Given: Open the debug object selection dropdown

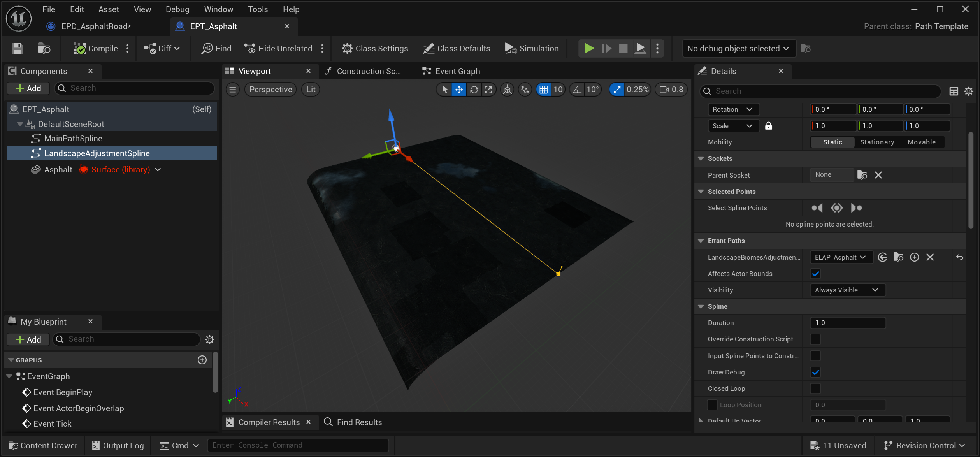Looking at the screenshot, I should pos(738,49).
